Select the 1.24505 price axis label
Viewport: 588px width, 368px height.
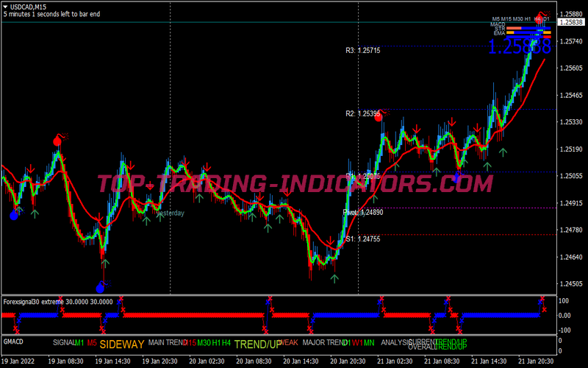[570, 283]
